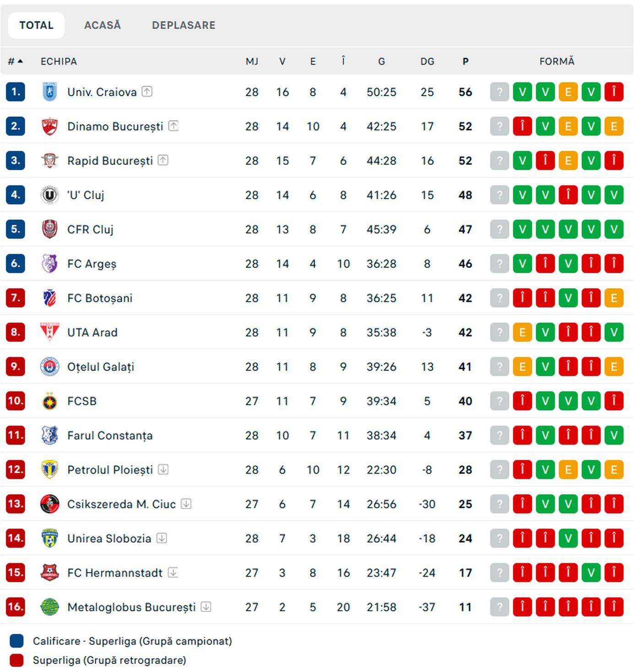Screen dimensions: 641x672
Task: Click the Metaloglobus București globe logo
Action: tap(49, 607)
